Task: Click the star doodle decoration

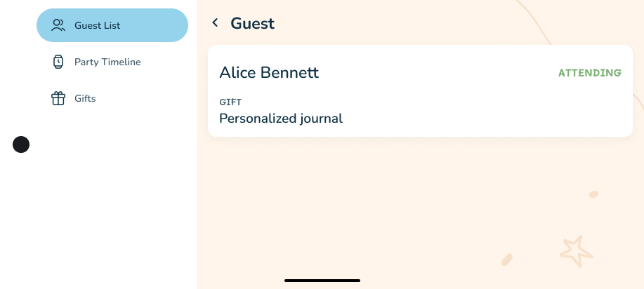Action: pyautogui.click(x=576, y=250)
